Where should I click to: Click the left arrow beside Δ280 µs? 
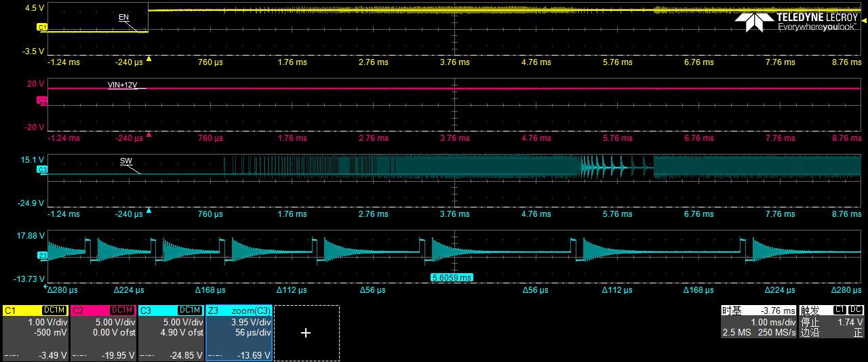(x=46, y=287)
